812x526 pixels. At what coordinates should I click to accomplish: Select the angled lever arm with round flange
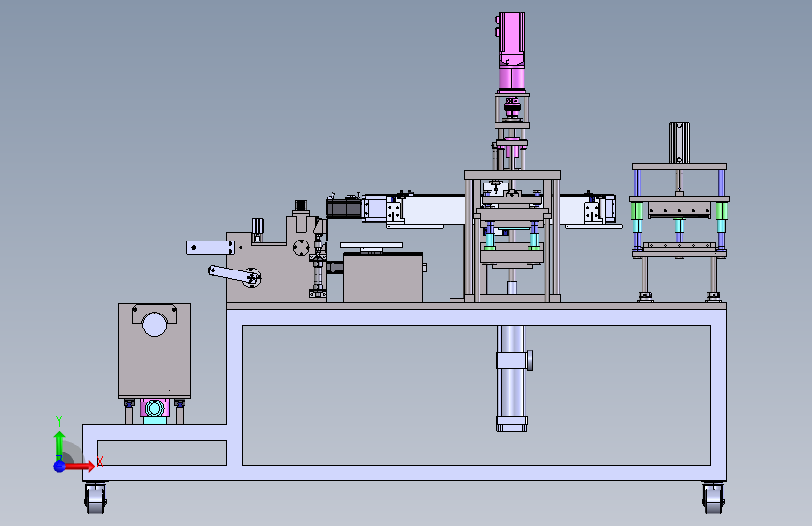(x=234, y=276)
